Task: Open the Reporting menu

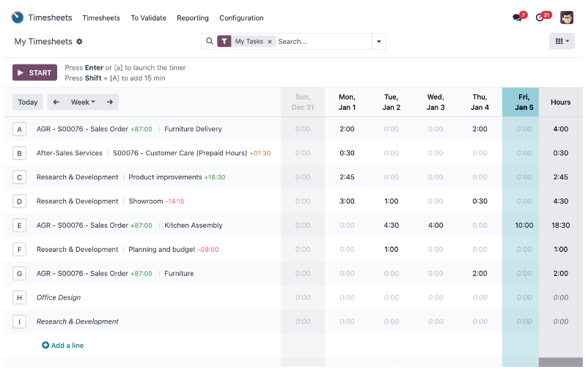Action: point(193,18)
